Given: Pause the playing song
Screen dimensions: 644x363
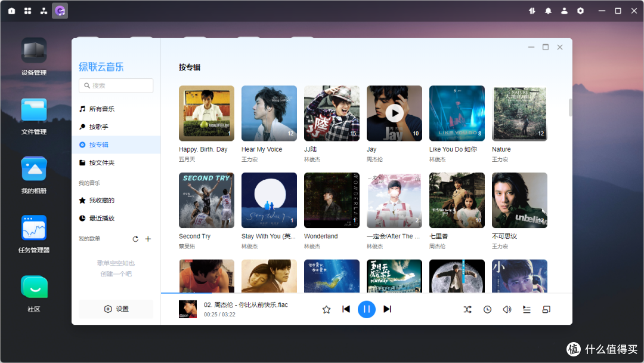Looking at the screenshot, I should tap(366, 309).
